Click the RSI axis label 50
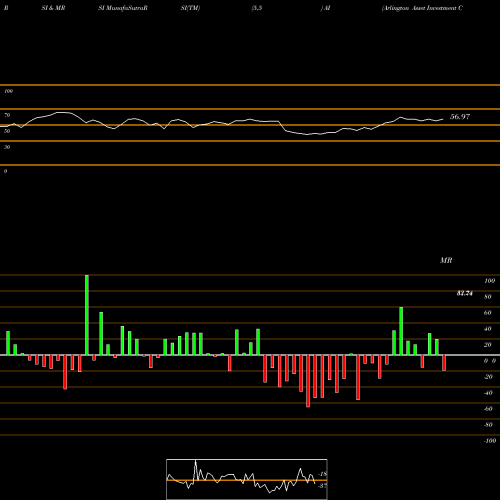500x500 pixels. pos(7,131)
